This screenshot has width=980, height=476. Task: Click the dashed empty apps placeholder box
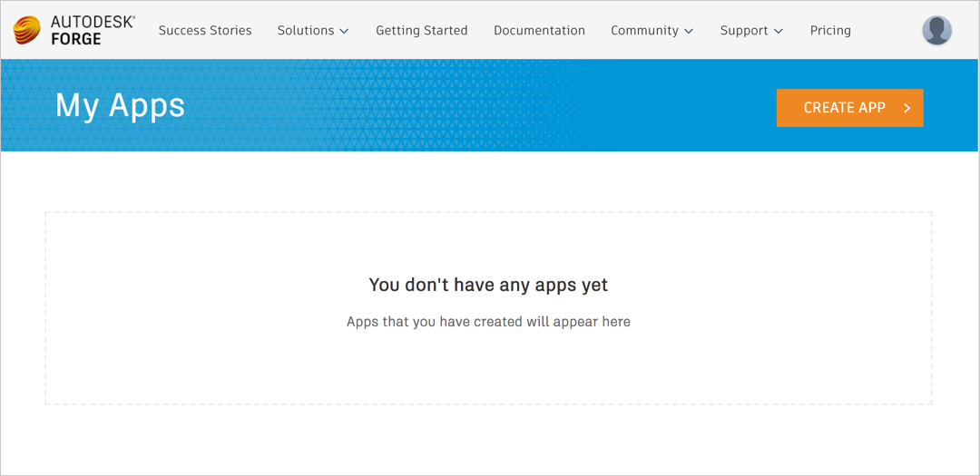(488, 372)
